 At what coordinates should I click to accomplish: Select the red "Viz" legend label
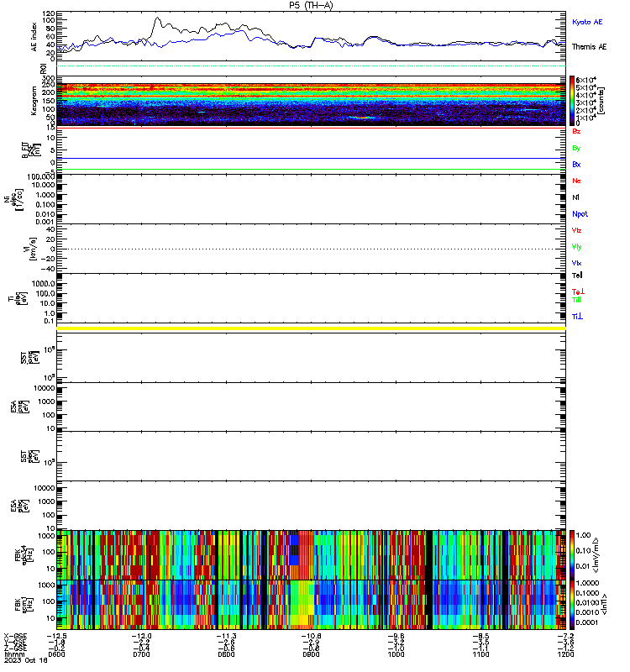pos(576,230)
